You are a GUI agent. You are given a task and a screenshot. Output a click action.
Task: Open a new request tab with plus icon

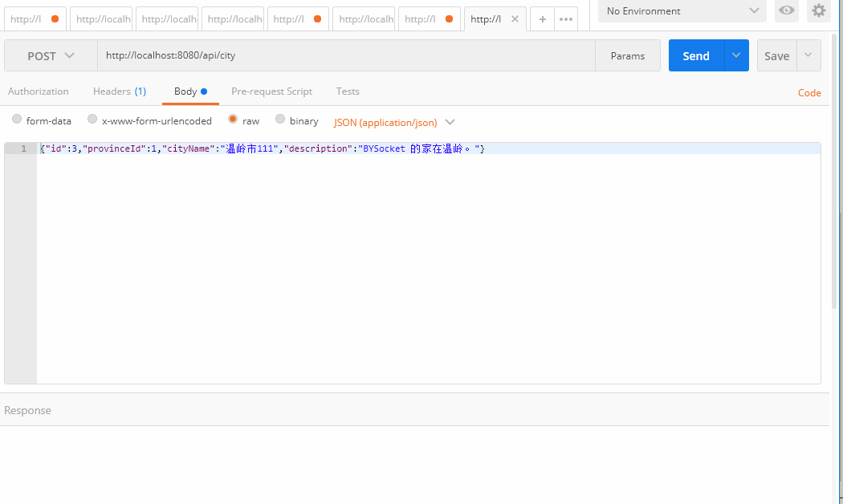coord(543,19)
